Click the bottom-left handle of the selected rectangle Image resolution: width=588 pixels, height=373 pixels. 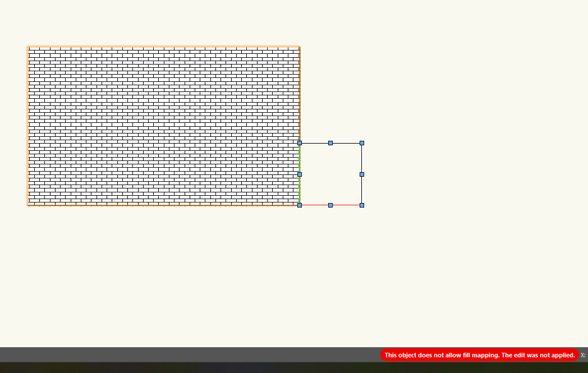pos(300,205)
